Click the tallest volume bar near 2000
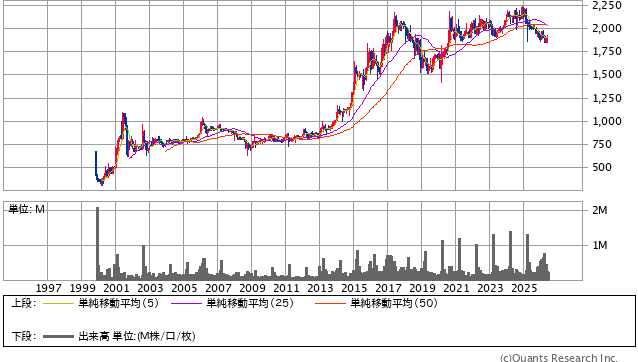 pos(98,243)
